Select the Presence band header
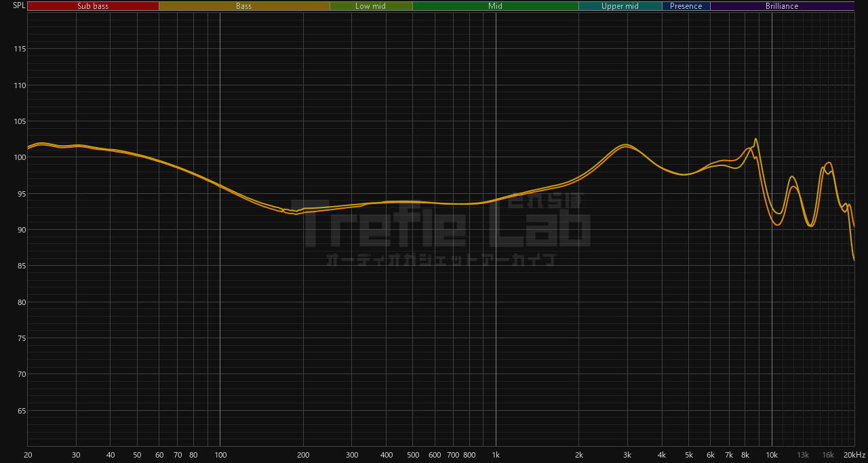Image resolution: width=868 pixels, height=463 pixels. (686, 6)
